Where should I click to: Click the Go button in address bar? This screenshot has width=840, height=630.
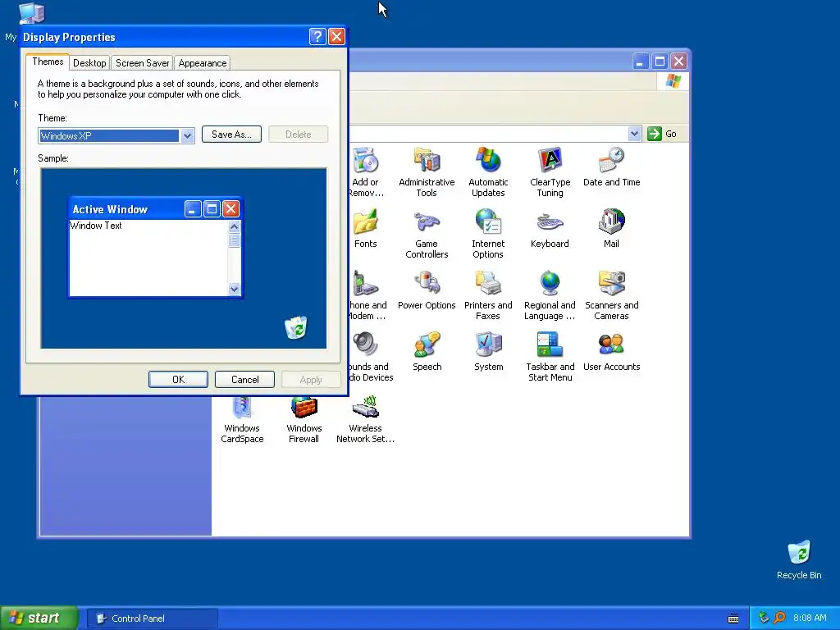(663, 134)
